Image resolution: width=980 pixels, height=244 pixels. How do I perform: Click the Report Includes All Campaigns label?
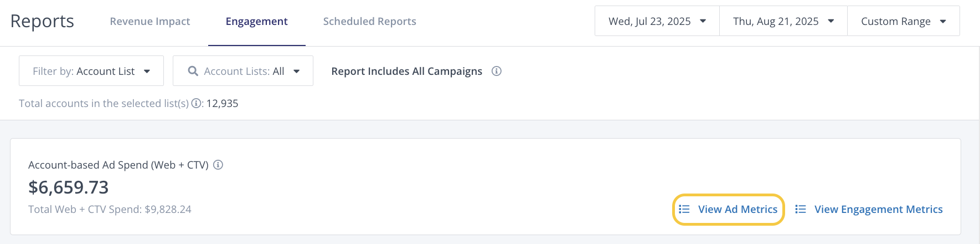406,71
